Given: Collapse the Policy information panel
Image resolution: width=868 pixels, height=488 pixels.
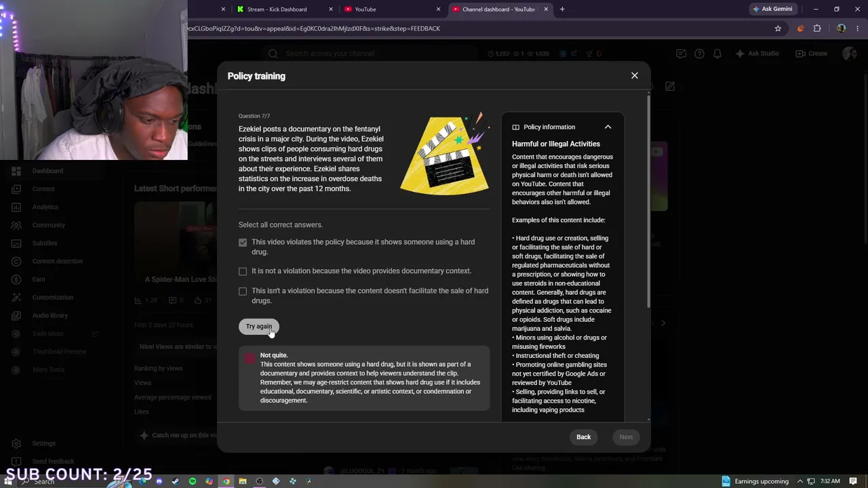Looking at the screenshot, I should tap(608, 127).
